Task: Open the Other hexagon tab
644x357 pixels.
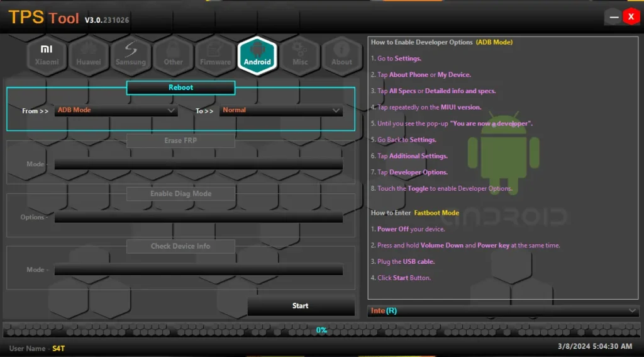Action: (x=173, y=56)
